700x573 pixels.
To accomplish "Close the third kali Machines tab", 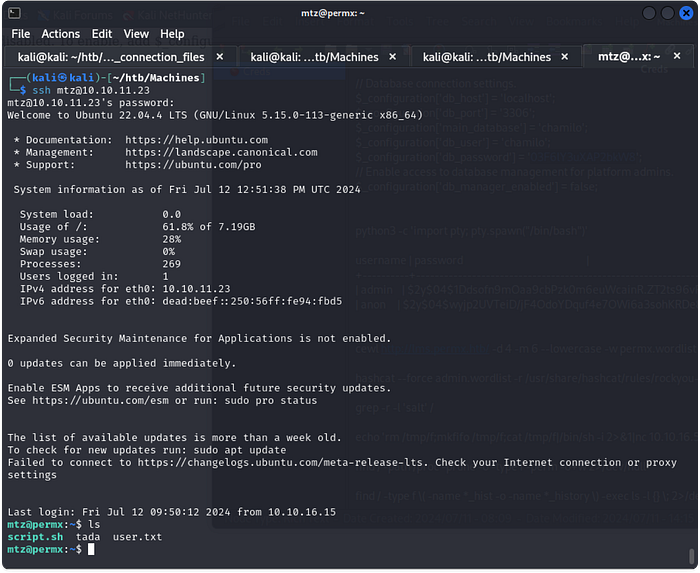I will click(x=565, y=57).
